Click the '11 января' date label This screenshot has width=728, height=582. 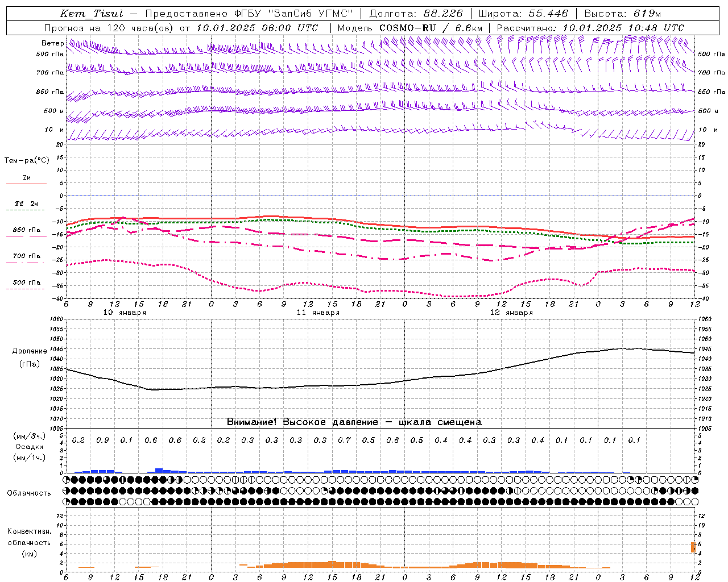[318, 313]
